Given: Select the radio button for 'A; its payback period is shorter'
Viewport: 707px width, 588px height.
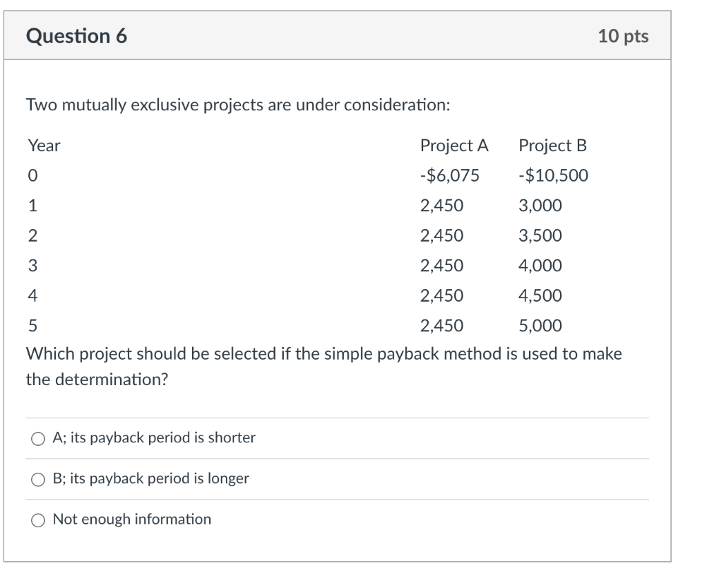Looking at the screenshot, I should [38, 438].
